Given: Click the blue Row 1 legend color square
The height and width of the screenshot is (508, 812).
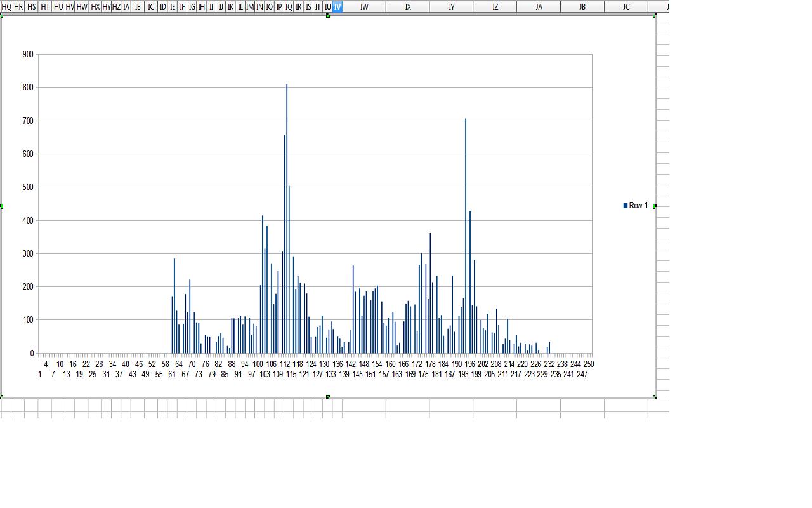Looking at the screenshot, I should click(x=625, y=206).
